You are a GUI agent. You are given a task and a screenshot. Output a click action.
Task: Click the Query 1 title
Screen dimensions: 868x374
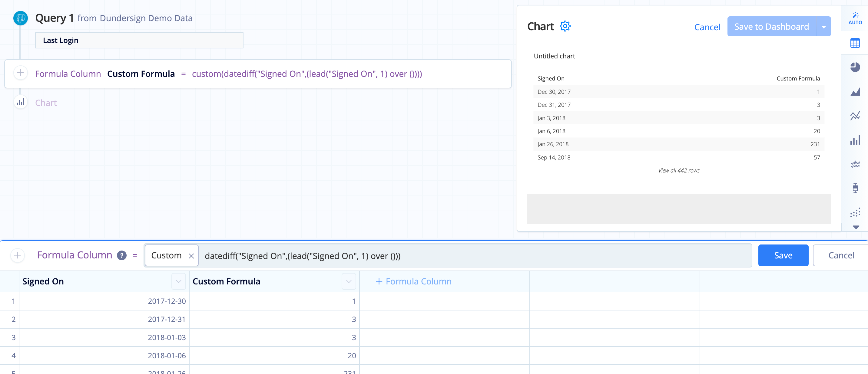point(55,18)
